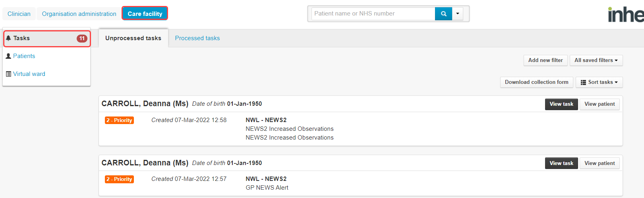The image size is (644, 198).
Task: View patient for the GP NEWS Alert task
Action: [x=600, y=163]
